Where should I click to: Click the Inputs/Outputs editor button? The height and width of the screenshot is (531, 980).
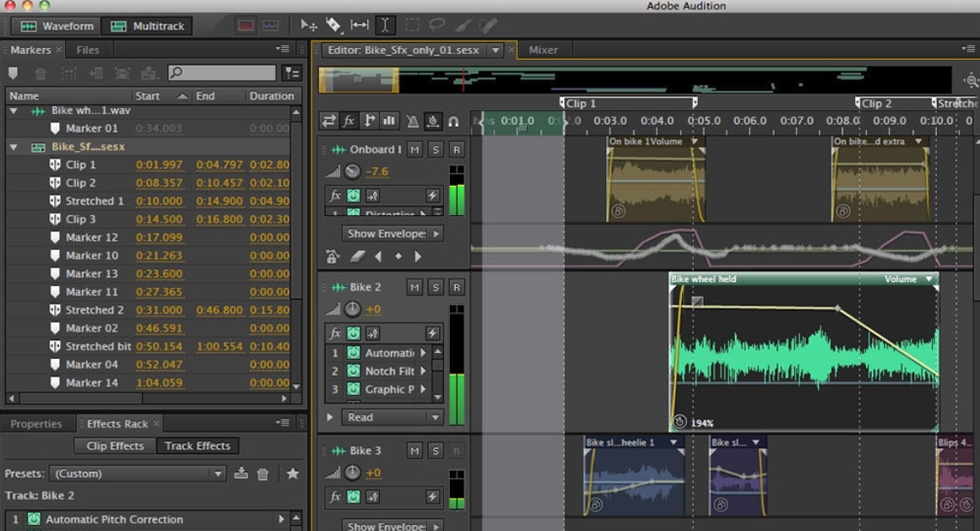328,121
